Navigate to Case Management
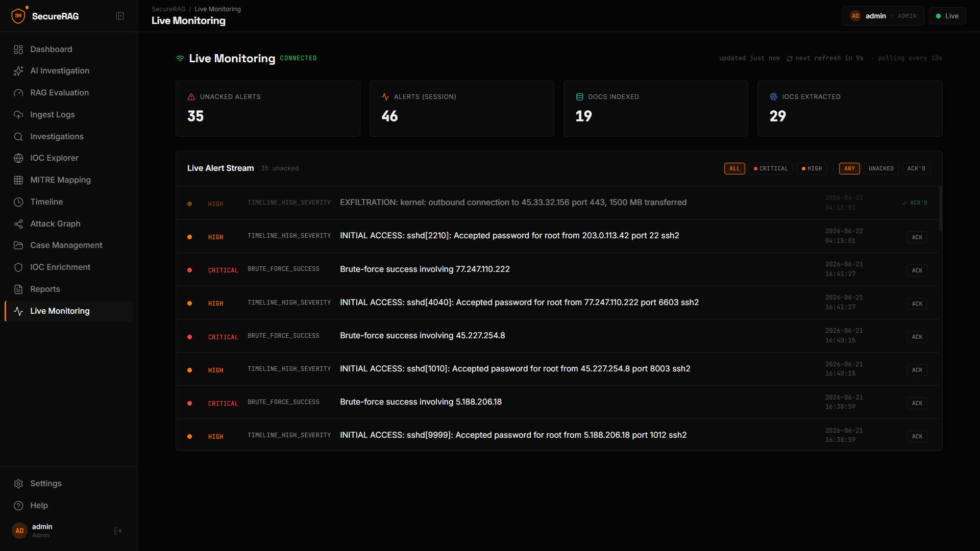 (x=68, y=245)
